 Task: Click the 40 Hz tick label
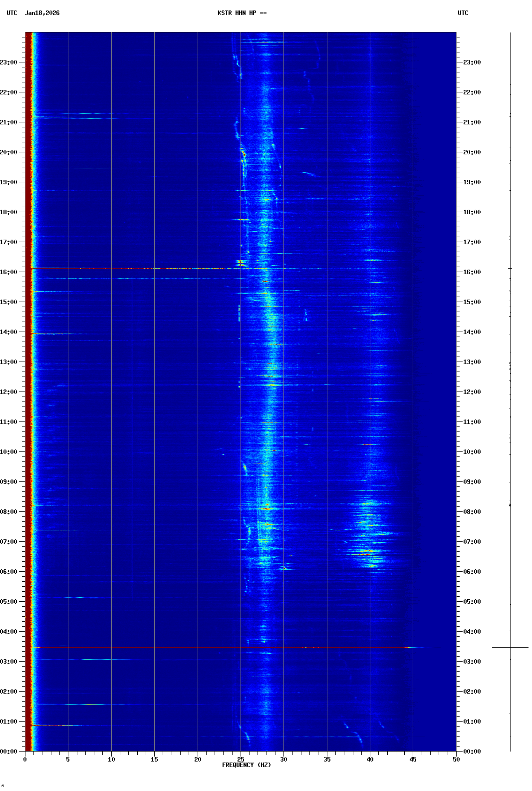(x=370, y=759)
